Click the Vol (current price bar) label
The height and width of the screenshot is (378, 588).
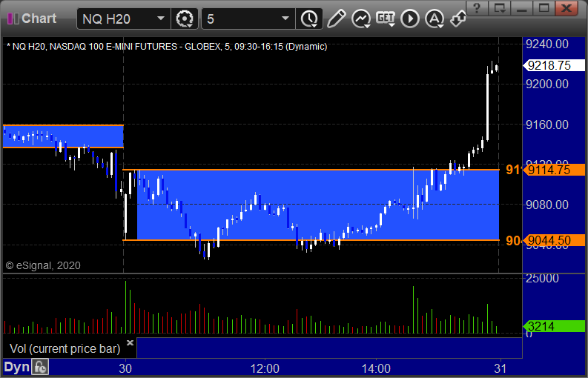click(65, 349)
